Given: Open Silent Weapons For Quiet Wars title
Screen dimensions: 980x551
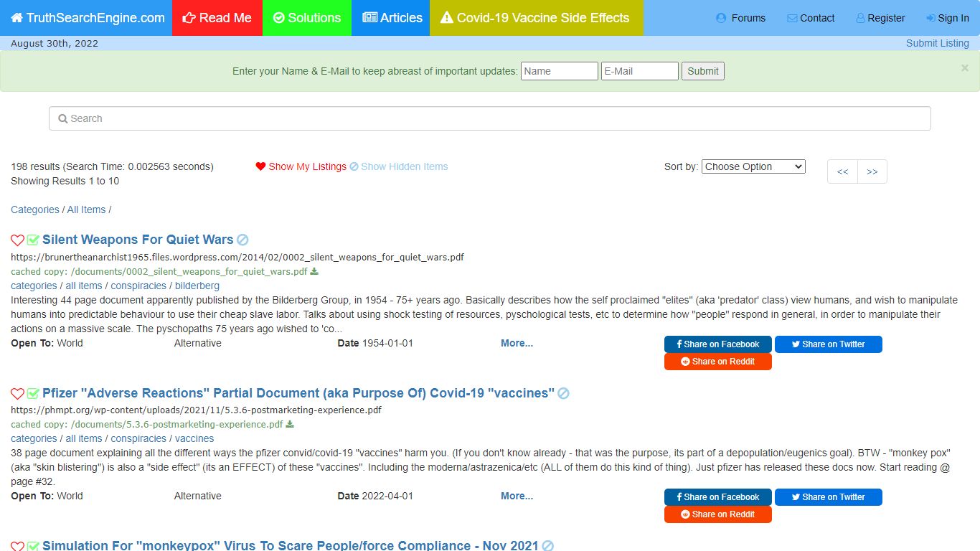Looking at the screenshot, I should pyautogui.click(x=138, y=240).
